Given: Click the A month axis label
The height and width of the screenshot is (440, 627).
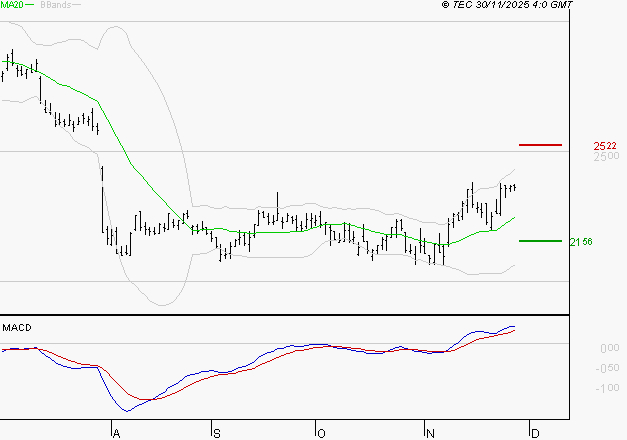Looking at the screenshot, I should [x=116, y=434].
